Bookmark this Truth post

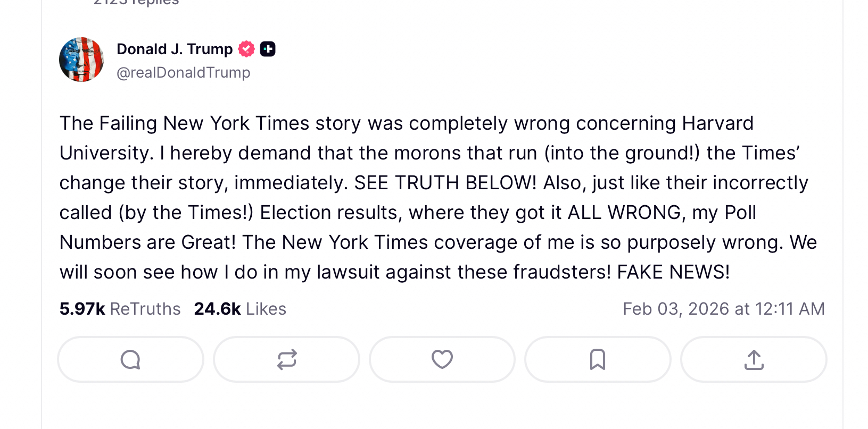click(598, 360)
